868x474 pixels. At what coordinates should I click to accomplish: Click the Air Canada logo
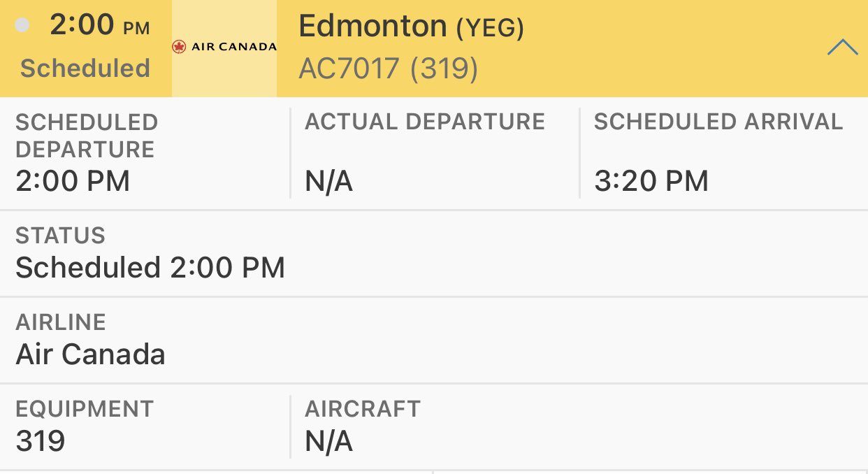224,48
